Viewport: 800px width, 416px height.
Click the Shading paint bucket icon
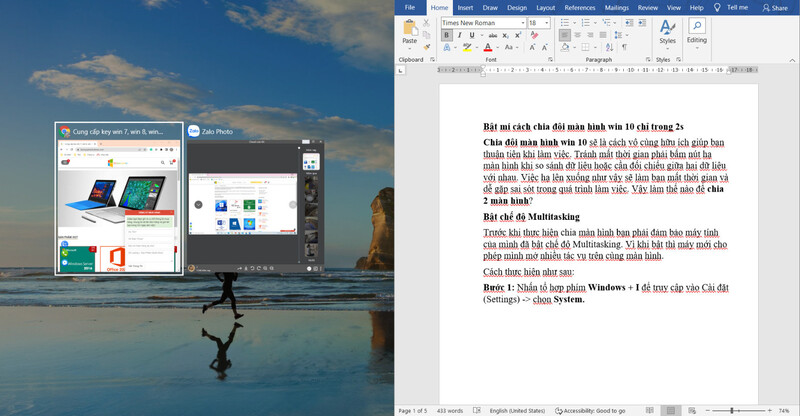coord(565,47)
